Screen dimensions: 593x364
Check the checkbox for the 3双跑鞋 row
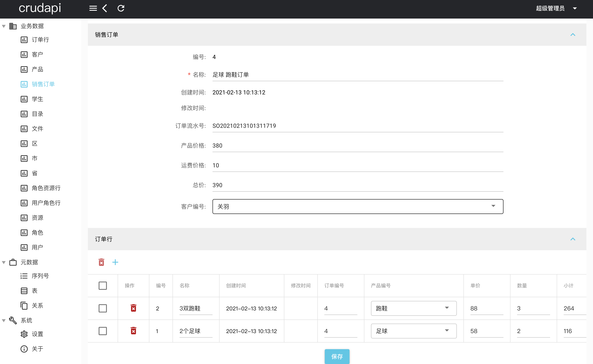tap(103, 308)
